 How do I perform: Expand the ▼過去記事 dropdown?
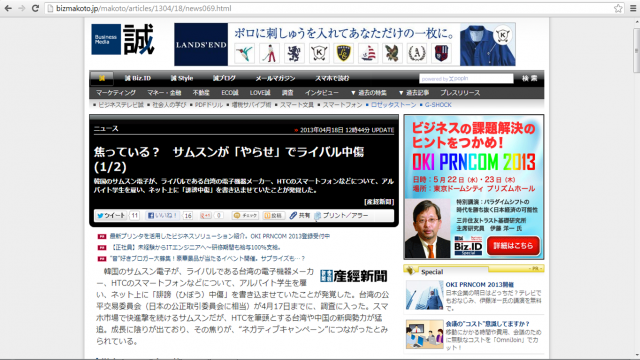pyautogui.click(x=414, y=93)
